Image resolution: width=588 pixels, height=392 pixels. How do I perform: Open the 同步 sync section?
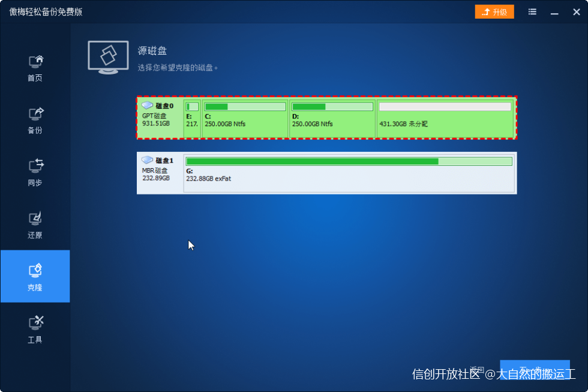(35, 172)
